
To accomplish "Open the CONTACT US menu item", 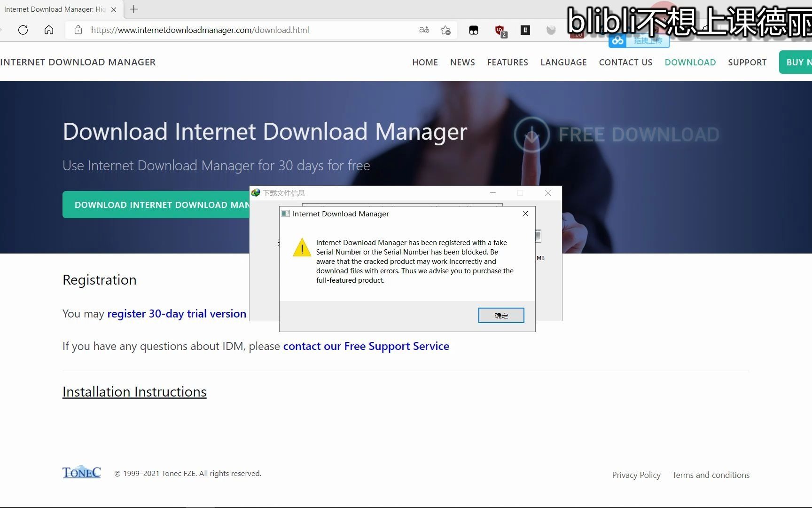I will (x=625, y=63).
